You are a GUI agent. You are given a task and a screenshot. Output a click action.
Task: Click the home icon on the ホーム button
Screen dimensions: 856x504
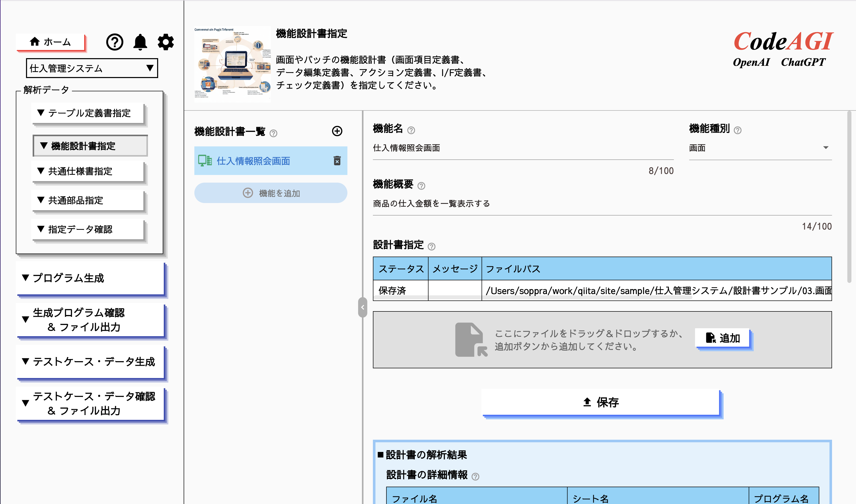coord(34,42)
